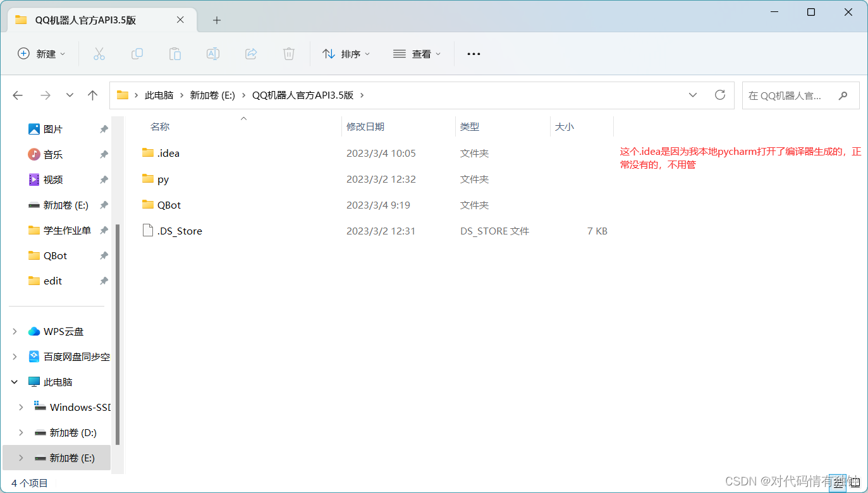This screenshot has width=868, height=493.
Task: Open address bar history dropdown
Action: 693,95
